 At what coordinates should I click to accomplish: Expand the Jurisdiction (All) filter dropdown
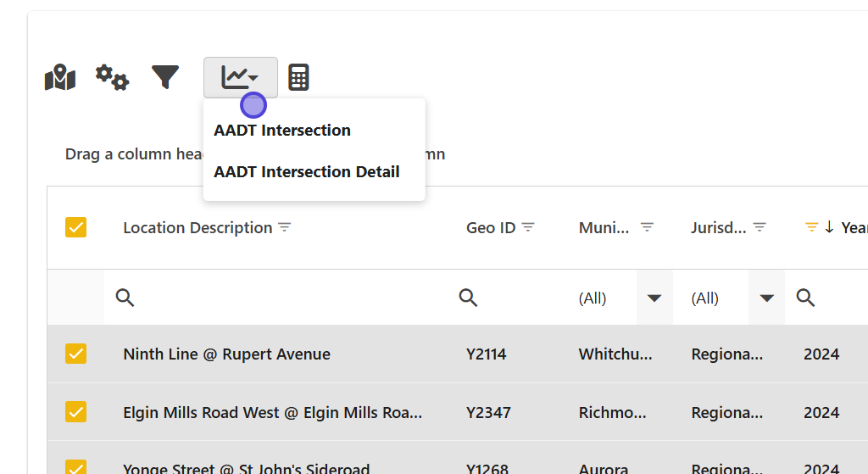coord(766,298)
